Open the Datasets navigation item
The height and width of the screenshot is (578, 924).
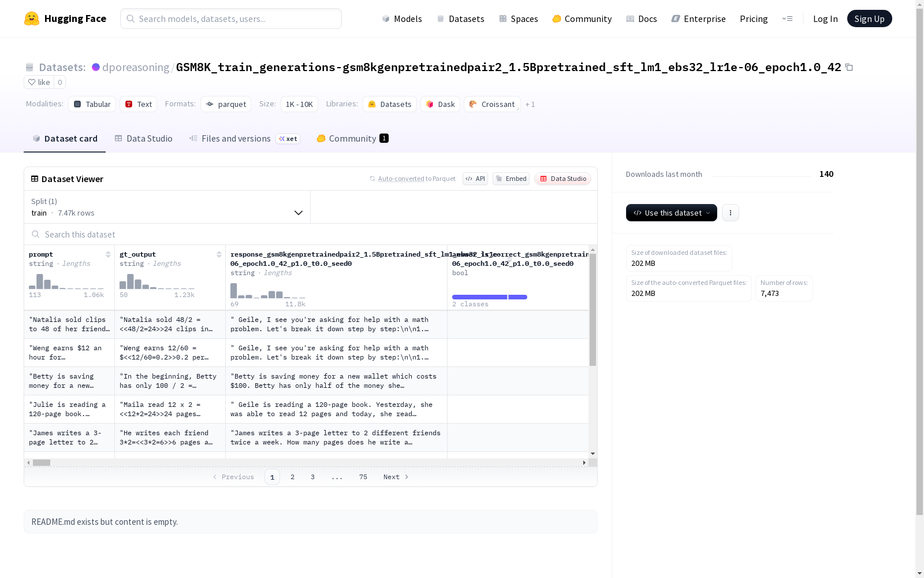(460, 18)
